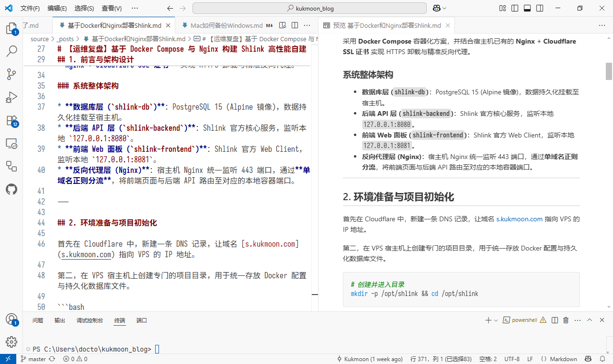This screenshot has width=613, height=364.
Task: Toggle the bottom panel visibility
Action: pos(527,8)
